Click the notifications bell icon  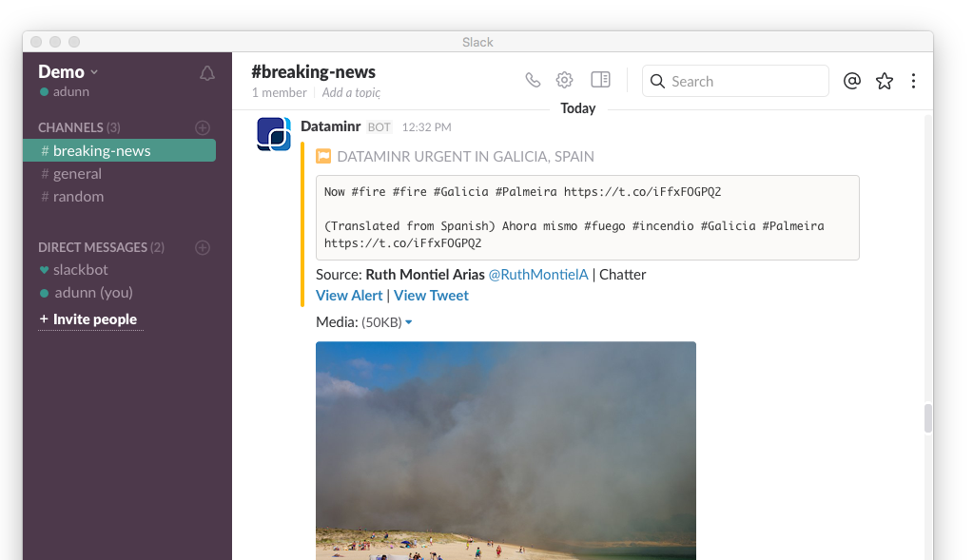point(206,73)
